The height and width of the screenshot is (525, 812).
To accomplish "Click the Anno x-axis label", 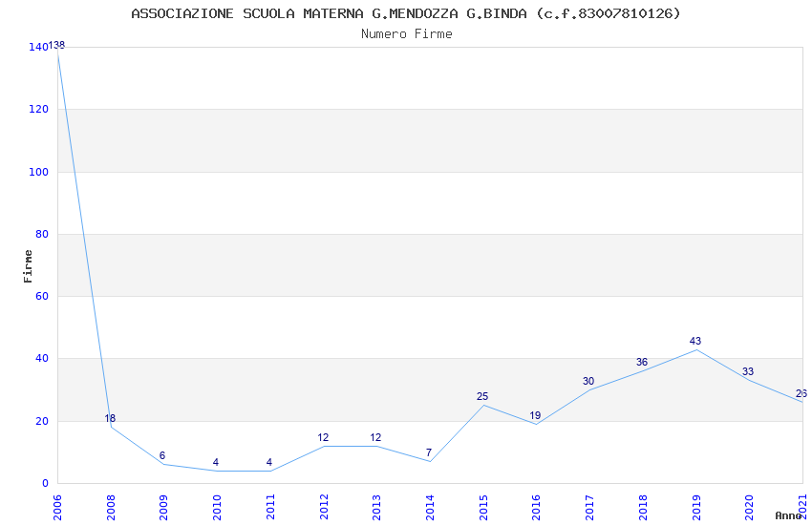I will (788, 515).
